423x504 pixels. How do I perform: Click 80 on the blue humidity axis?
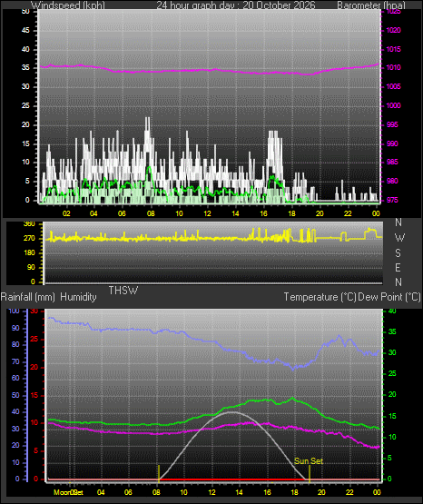point(15,344)
